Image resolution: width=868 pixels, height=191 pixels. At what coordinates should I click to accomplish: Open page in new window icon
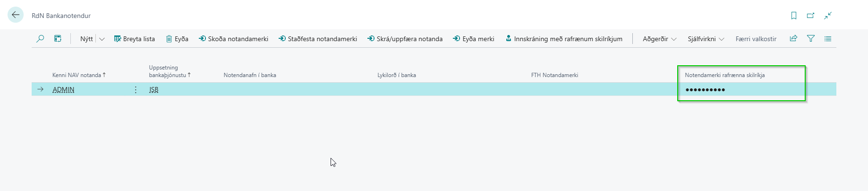point(810,16)
